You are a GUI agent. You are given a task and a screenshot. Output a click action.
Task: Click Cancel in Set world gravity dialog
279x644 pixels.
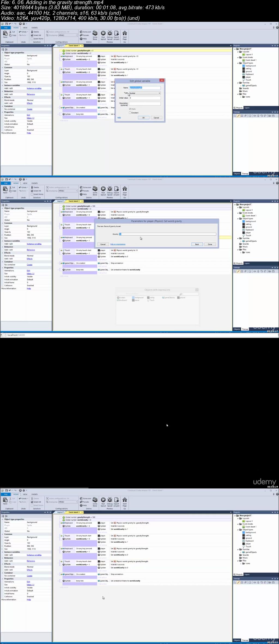(103, 244)
